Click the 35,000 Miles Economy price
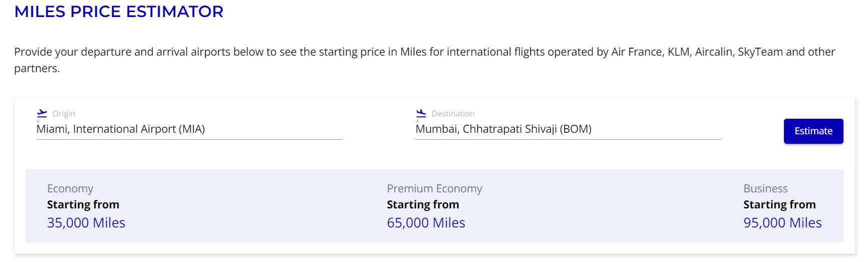The width and height of the screenshot is (868, 262). click(x=86, y=223)
